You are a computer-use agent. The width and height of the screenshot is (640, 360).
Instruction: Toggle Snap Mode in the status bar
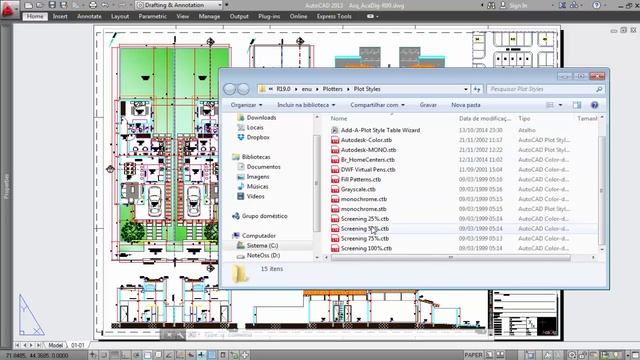click(x=104, y=355)
